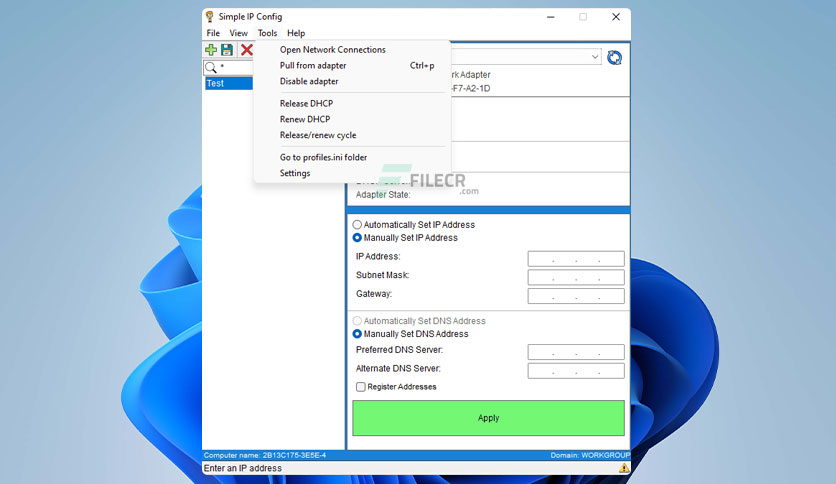The height and width of the screenshot is (484, 836).
Task: Click the magnifying glass search icon
Action: (211, 68)
